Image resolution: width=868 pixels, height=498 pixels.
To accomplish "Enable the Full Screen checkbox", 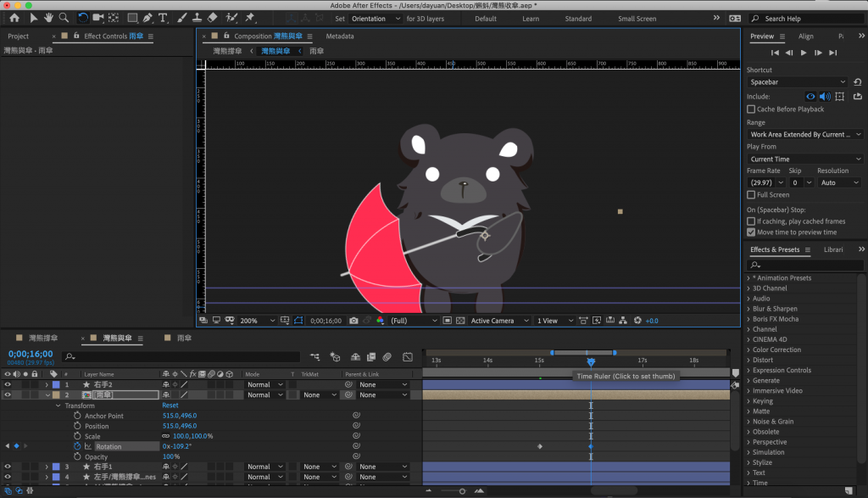I will (751, 195).
